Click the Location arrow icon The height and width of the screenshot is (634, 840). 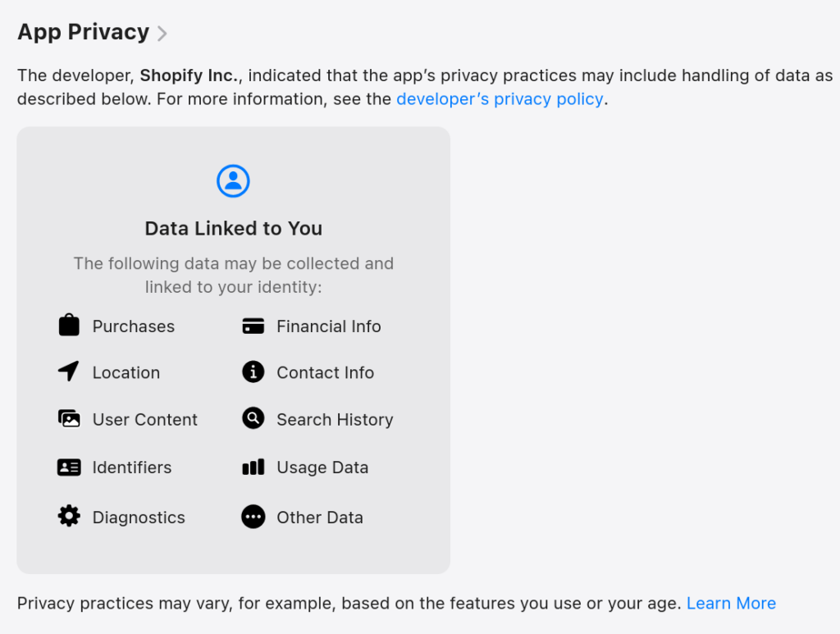[x=69, y=372]
